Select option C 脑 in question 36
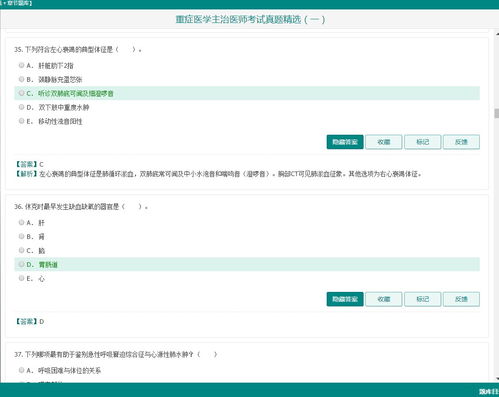The width and height of the screenshot is (499, 397). [x=21, y=250]
